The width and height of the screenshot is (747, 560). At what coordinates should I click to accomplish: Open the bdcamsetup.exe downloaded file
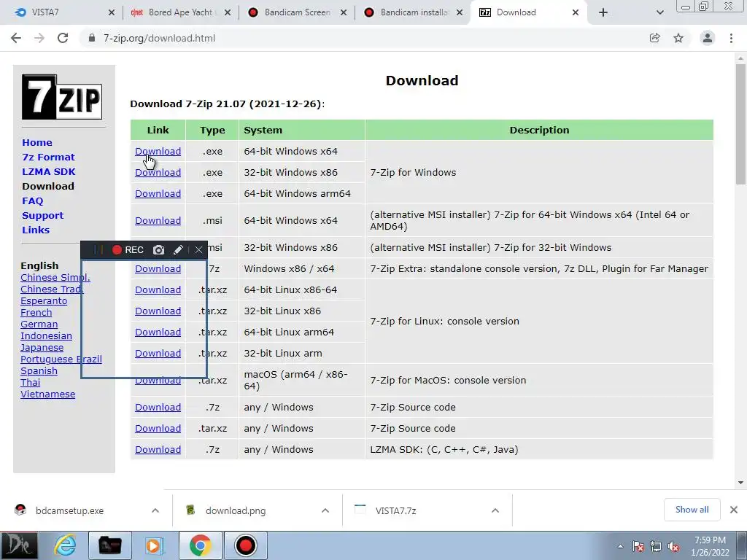tap(69, 510)
